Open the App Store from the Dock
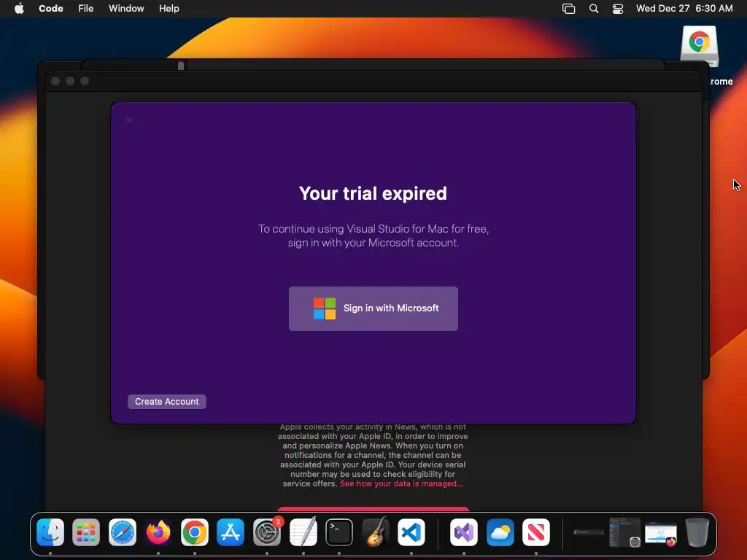This screenshot has width=747, height=560. (231, 532)
